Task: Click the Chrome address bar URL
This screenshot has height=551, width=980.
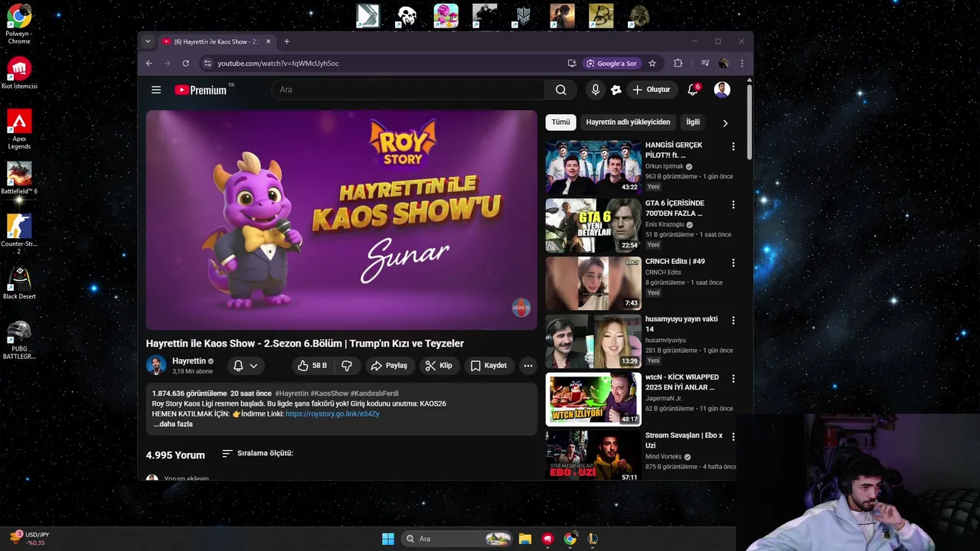Action: tap(278, 64)
